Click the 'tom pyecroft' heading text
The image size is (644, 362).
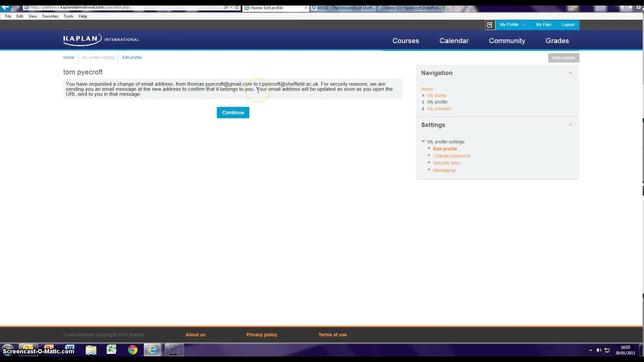pos(83,72)
